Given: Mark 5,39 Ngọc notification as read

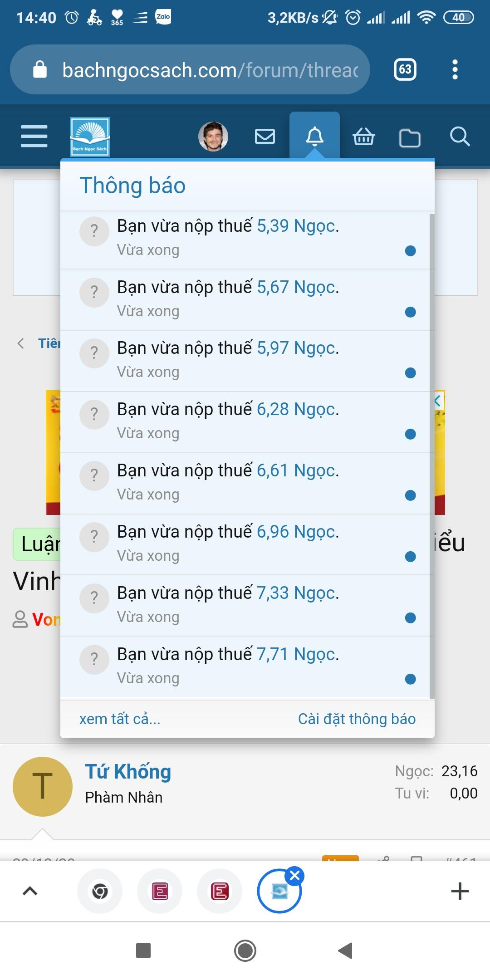Looking at the screenshot, I should click(410, 251).
